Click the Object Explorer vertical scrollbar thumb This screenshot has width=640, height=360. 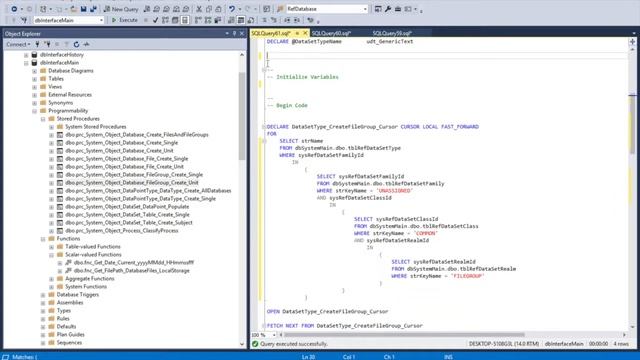click(x=242, y=116)
